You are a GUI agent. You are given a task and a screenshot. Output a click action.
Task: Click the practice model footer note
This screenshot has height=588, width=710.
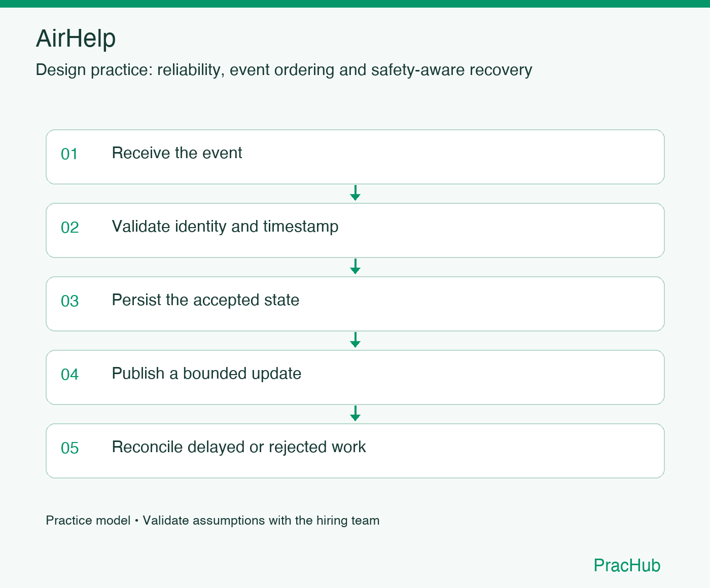(x=212, y=521)
